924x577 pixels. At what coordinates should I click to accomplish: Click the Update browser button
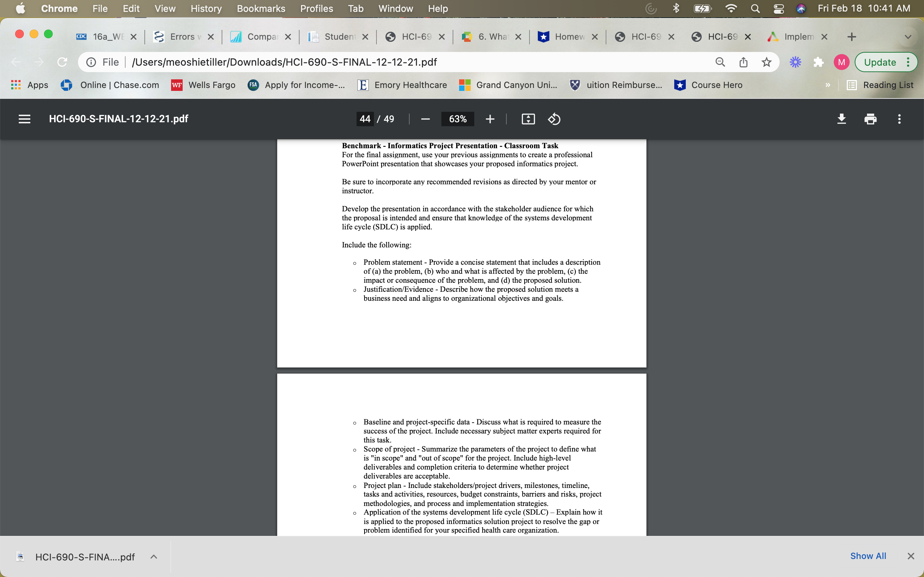(880, 62)
